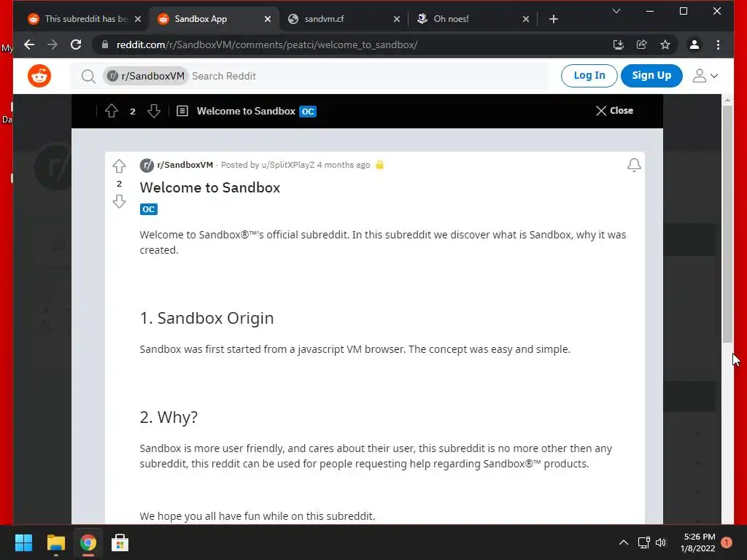Click the install app icon in address bar
The height and width of the screenshot is (560, 747).
pyautogui.click(x=619, y=44)
